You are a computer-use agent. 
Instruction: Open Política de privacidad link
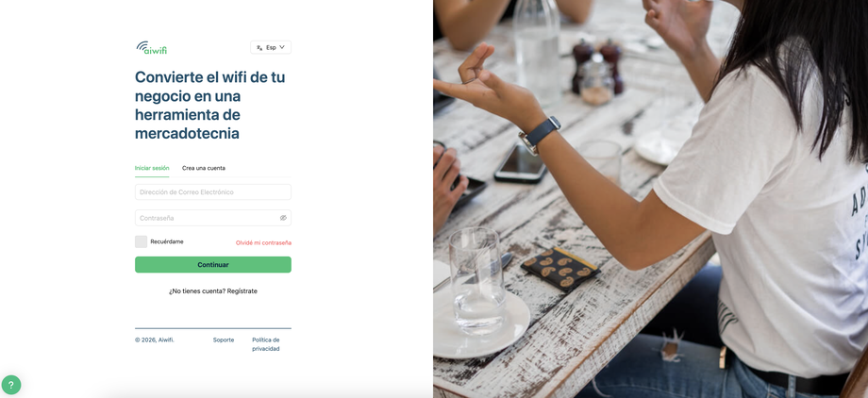tap(266, 344)
